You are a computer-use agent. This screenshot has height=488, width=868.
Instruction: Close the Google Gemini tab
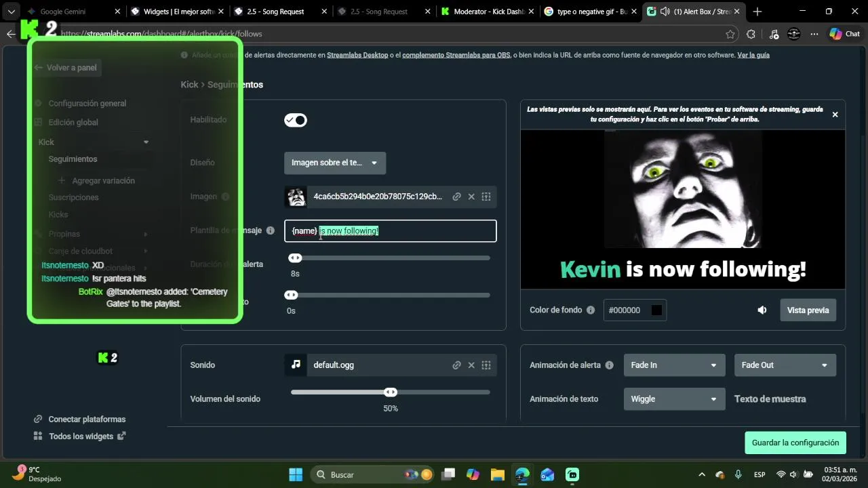(117, 12)
